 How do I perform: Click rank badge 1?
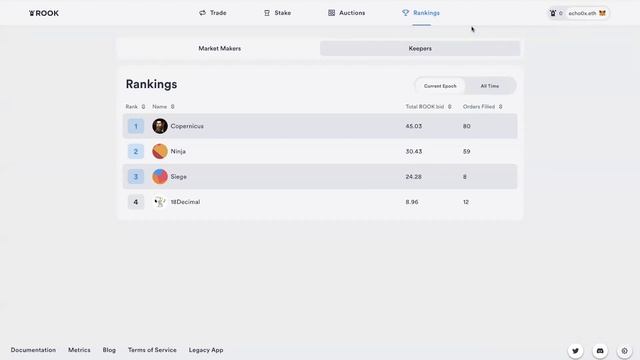(136, 126)
